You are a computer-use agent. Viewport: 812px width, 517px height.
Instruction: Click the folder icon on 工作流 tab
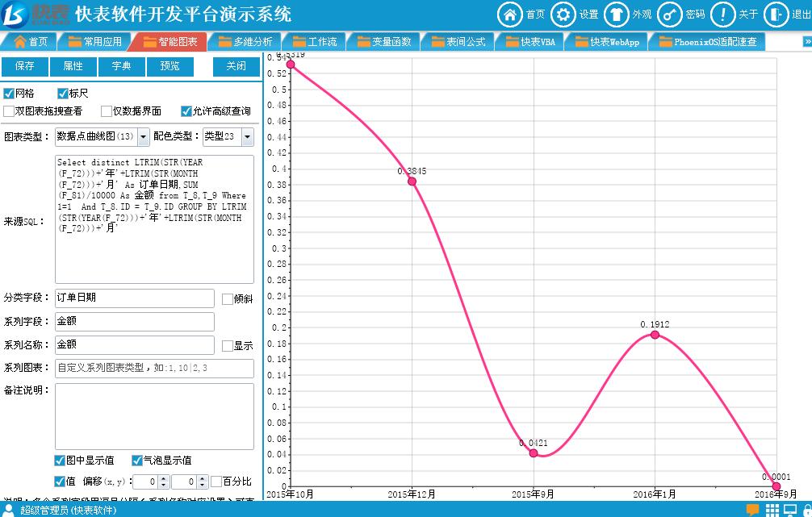click(299, 41)
